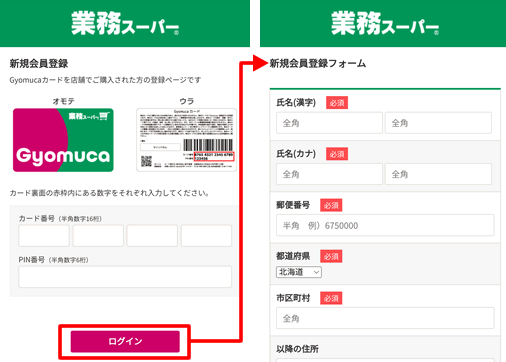The image size is (506, 362).
Task: Focus first 氏名(漢字) name field
Action: 329,123
